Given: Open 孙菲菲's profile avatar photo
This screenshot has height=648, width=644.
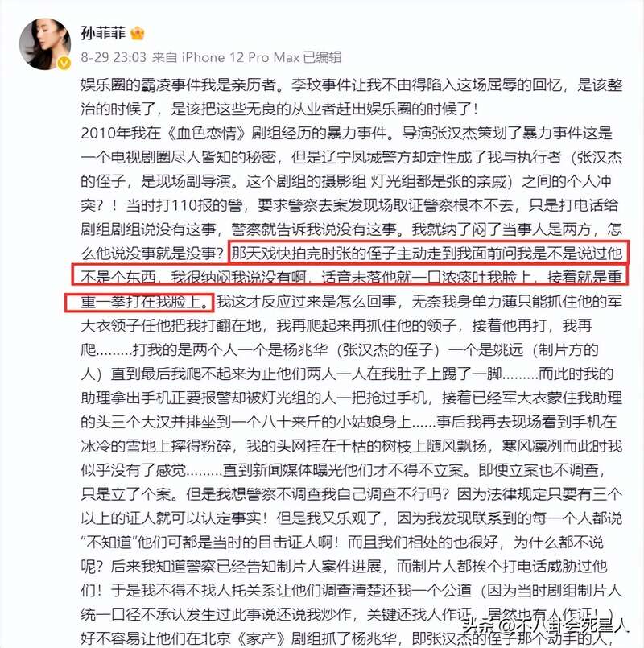Looking at the screenshot, I should [x=44, y=43].
